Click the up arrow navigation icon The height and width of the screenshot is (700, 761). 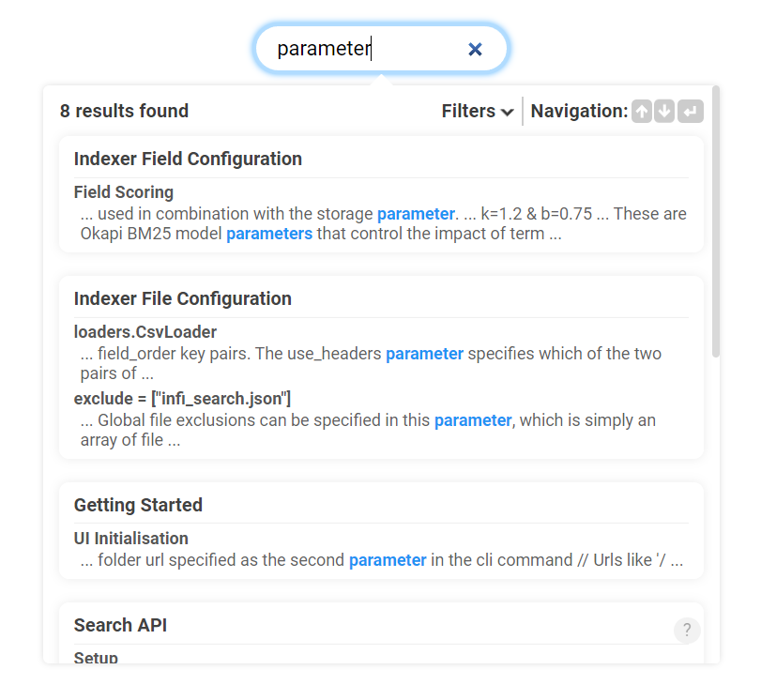pos(641,111)
